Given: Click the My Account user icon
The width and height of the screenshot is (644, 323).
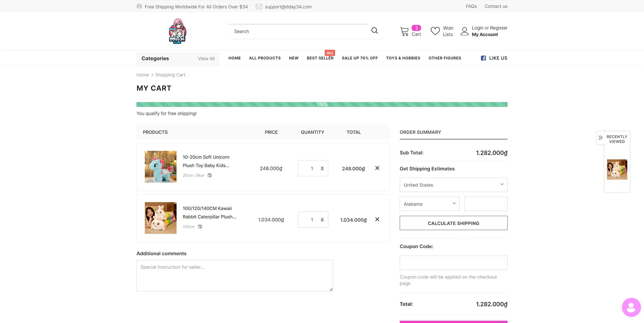Looking at the screenshot, I should (464, 31).
